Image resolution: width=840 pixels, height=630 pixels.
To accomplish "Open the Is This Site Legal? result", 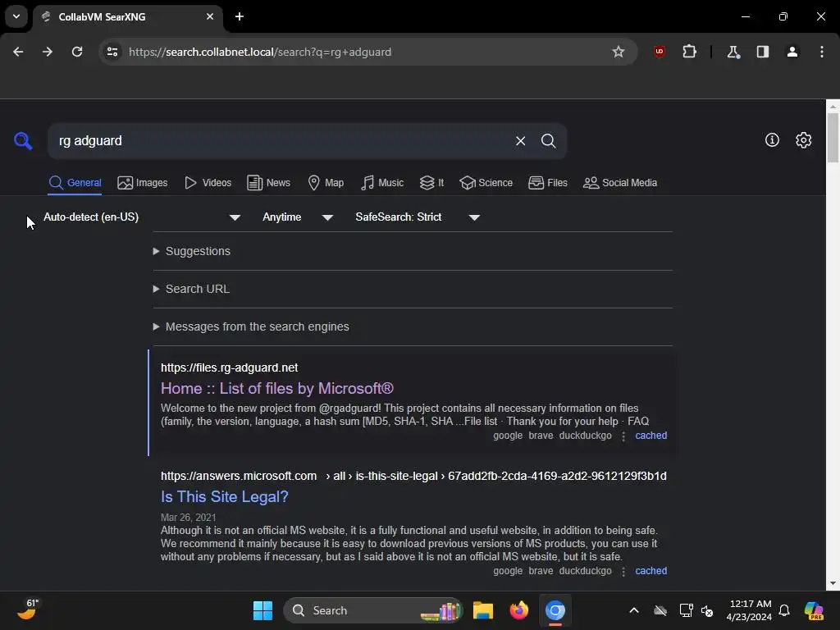I will coord(225,496).
